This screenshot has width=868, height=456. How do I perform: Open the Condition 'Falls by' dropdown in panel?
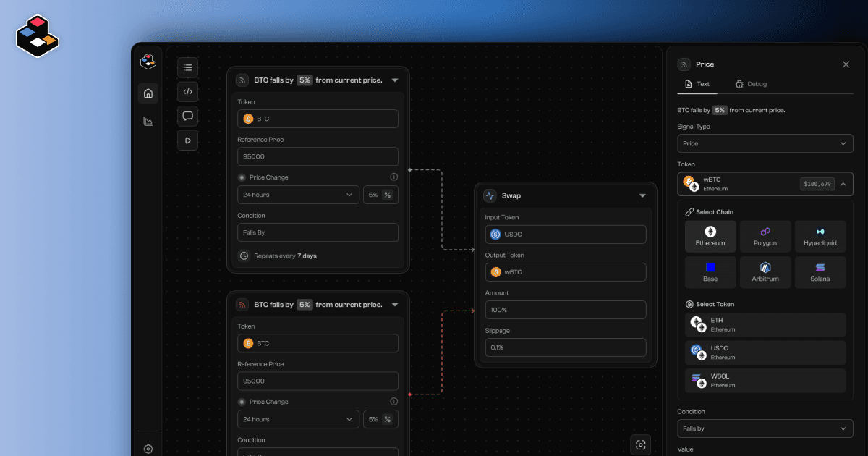(765, 428)
